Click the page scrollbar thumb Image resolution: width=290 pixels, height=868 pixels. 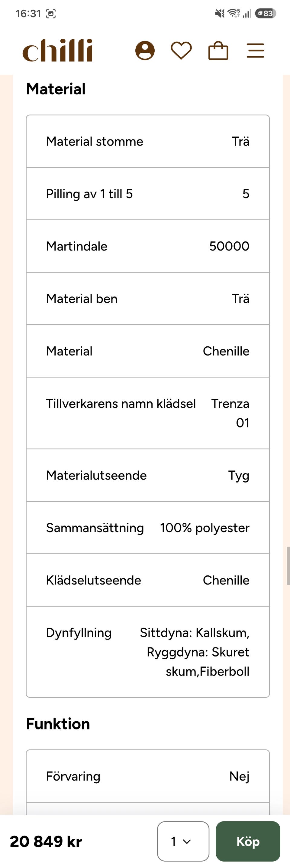click(x=288, y=566)
